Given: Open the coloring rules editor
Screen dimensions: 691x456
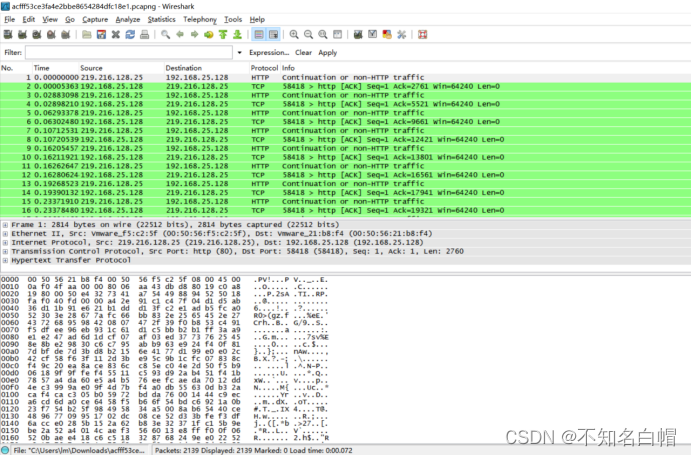Looking at the screenshot, I should (387, 34).
